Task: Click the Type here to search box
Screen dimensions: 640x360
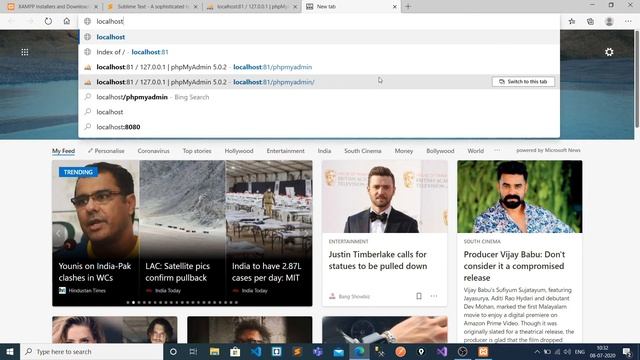Action: point(91,351)
